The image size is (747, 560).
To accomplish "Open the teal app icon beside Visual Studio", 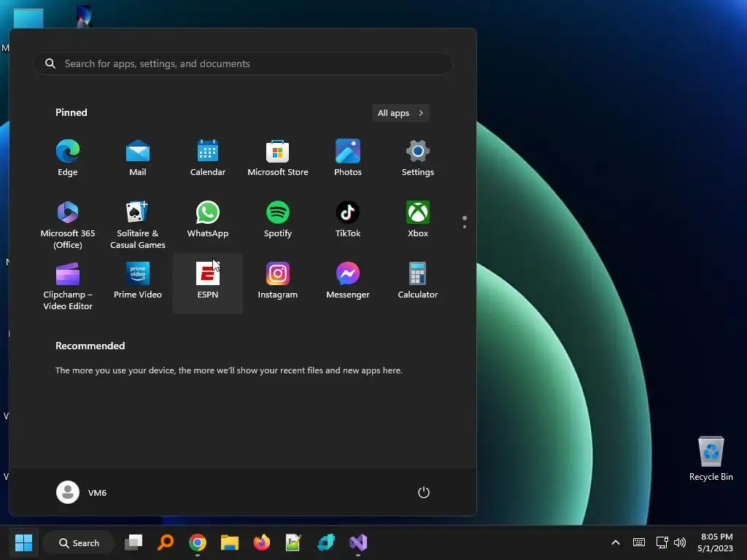I will coord(326,542).
